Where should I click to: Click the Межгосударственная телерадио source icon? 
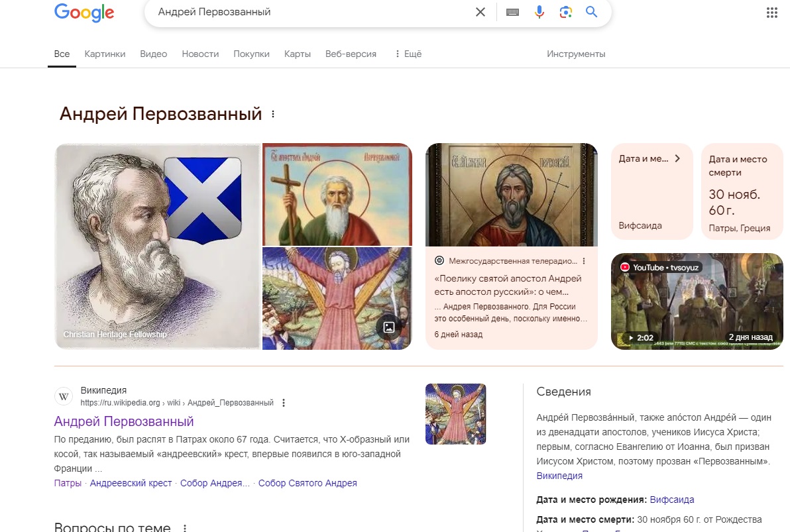(x=439, y=260)
